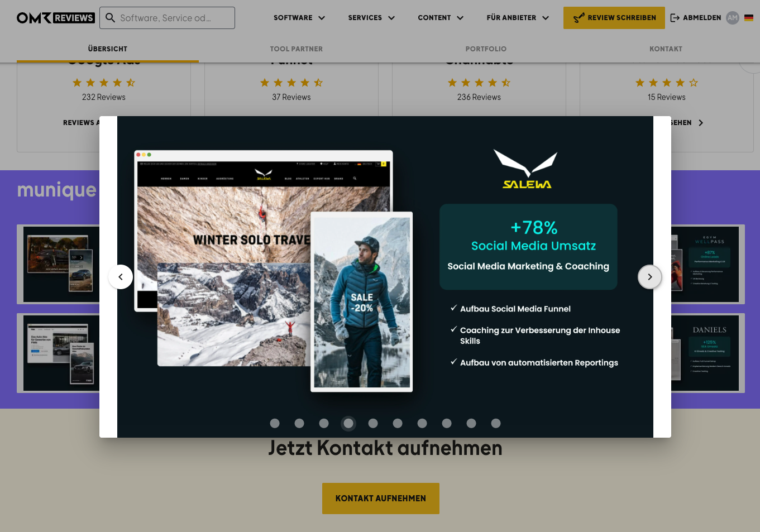This screenshot has width=760, height=532.
Task: Select the third carousel dot
Action: click(324, 423)
